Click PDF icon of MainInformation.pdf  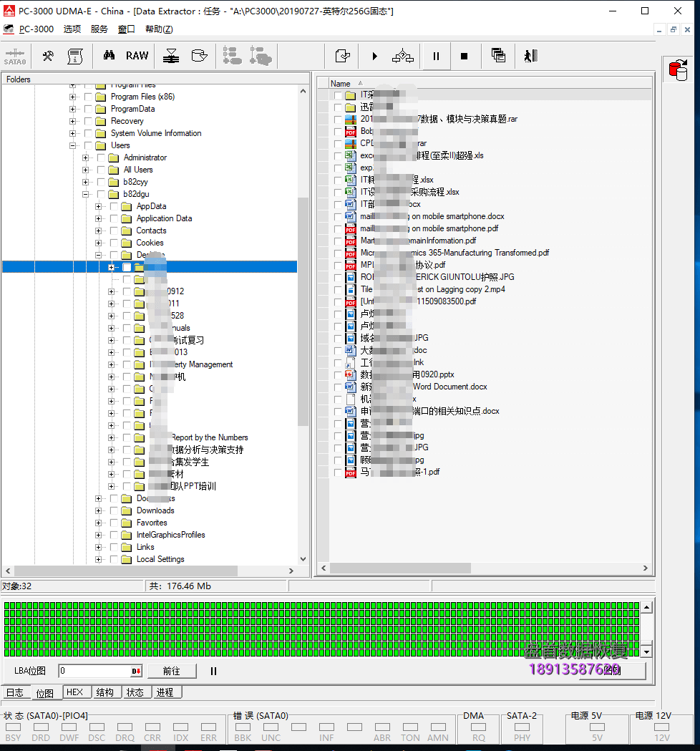(x=351, y=241)
